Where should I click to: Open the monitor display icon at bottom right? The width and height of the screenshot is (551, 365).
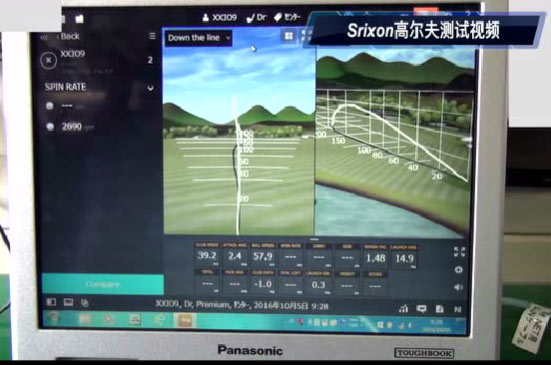coord(421,309)
